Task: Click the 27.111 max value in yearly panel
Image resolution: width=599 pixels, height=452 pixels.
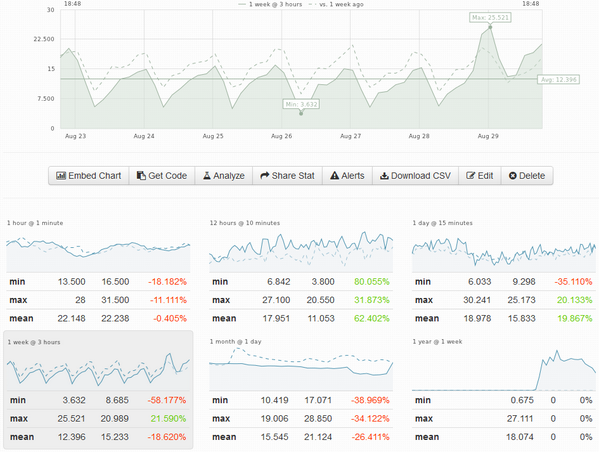Action: (520, 418)
